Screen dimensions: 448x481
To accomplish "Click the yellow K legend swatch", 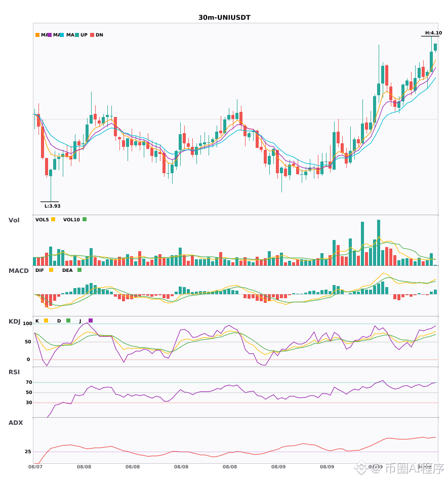I will (x=46, y=320).
